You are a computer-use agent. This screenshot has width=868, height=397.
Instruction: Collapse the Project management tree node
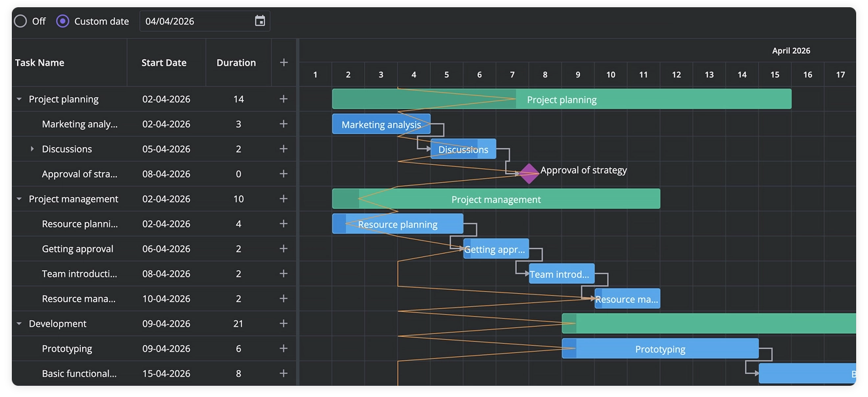tap(19, 199)
